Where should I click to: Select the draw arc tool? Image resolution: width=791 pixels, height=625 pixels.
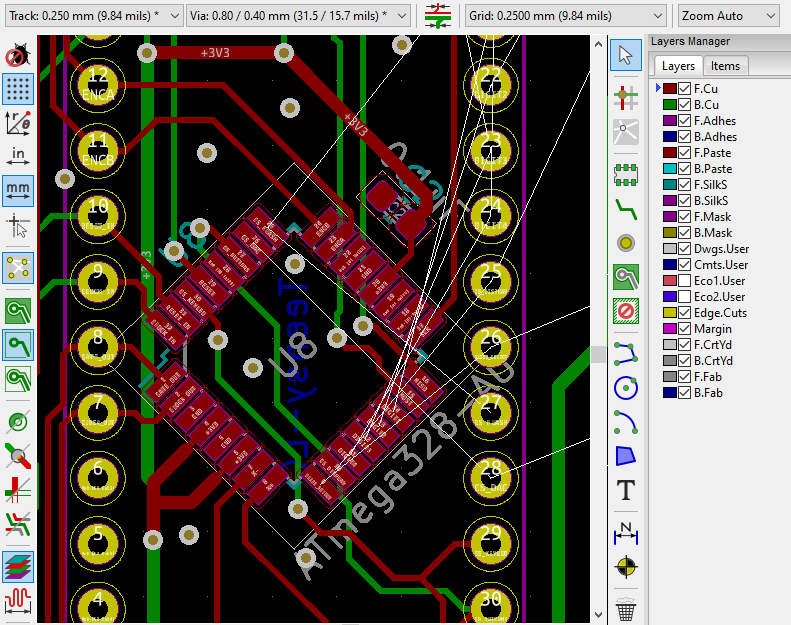(x=626, y=422)
